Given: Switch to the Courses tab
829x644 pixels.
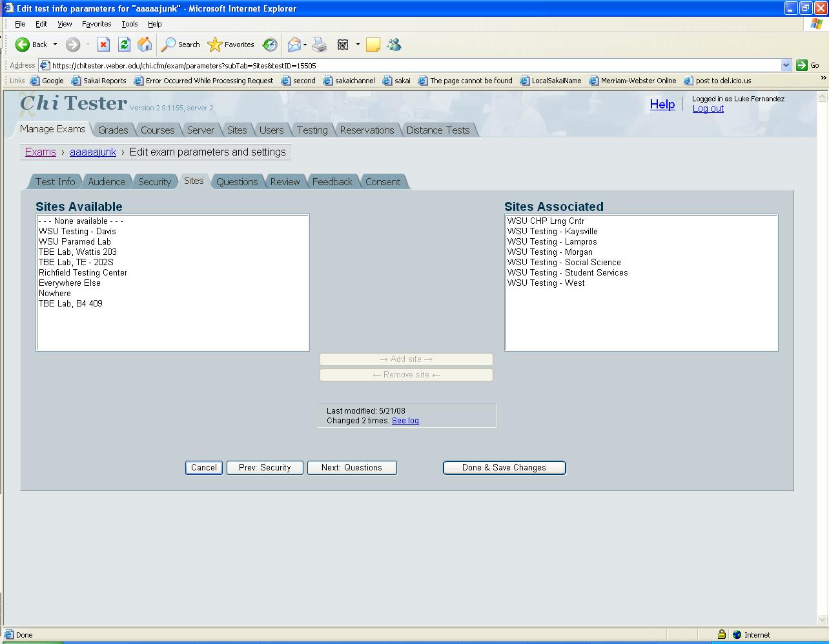Looking at the screenshot, I should [x=158, y=130].
